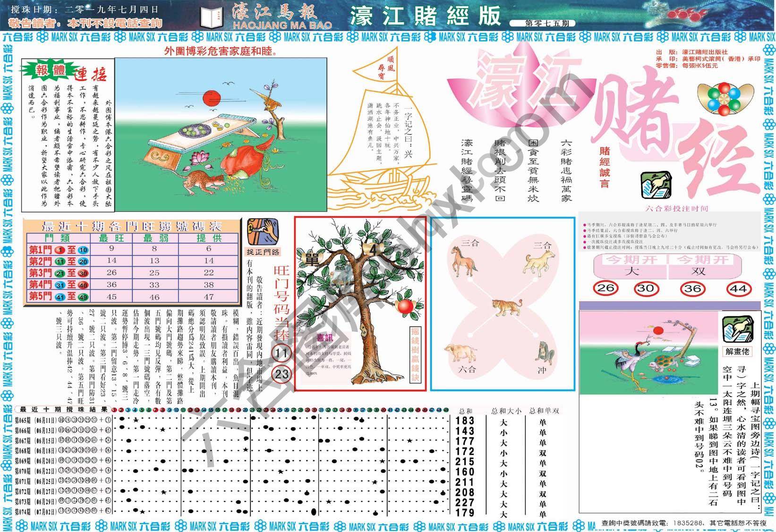Click the red circled number 26

tap(606, 288)
